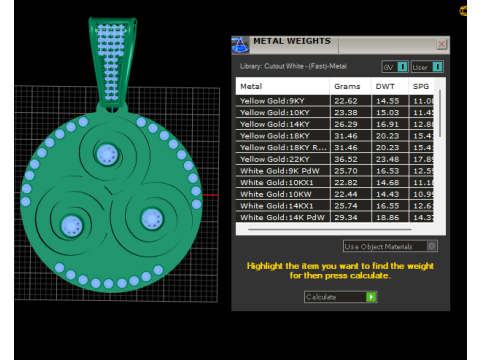Select the White Gold:14KX1 row

point(335,206)
